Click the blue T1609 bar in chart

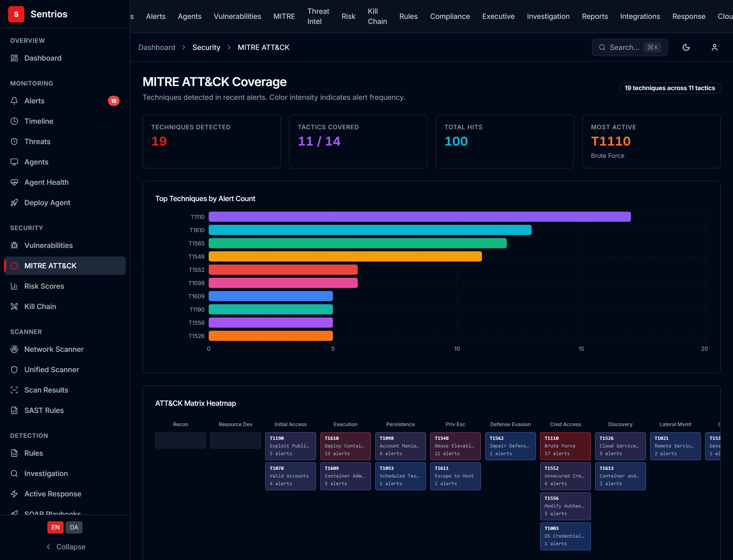tap(271, 296)
